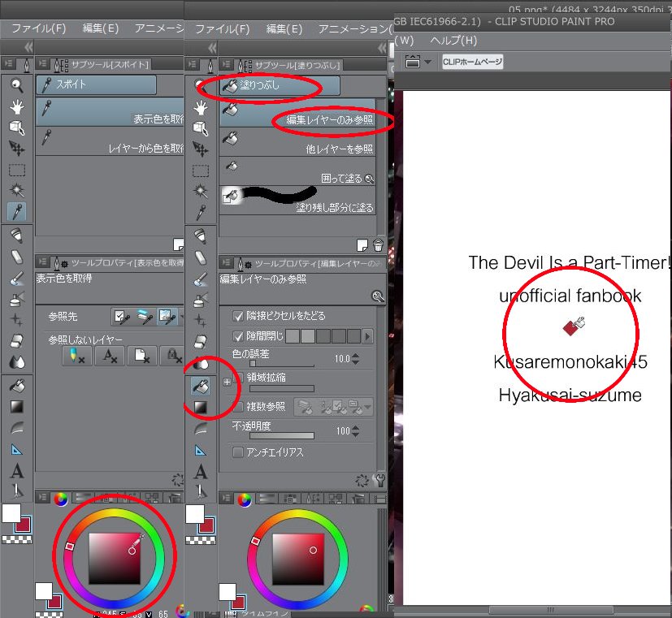Select the Fill bucket tool in the スポイト panel's toolbar
The height and width of the screenshot is (618, 672).
point(17,386)
